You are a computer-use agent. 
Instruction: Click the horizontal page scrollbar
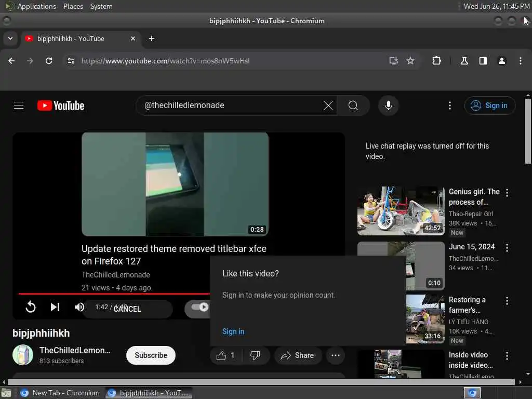pyautogui.click(x=261, y=382)
